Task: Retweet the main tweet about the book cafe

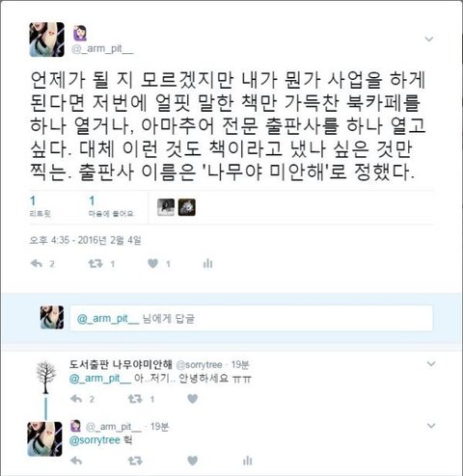Action: point(95,264)
